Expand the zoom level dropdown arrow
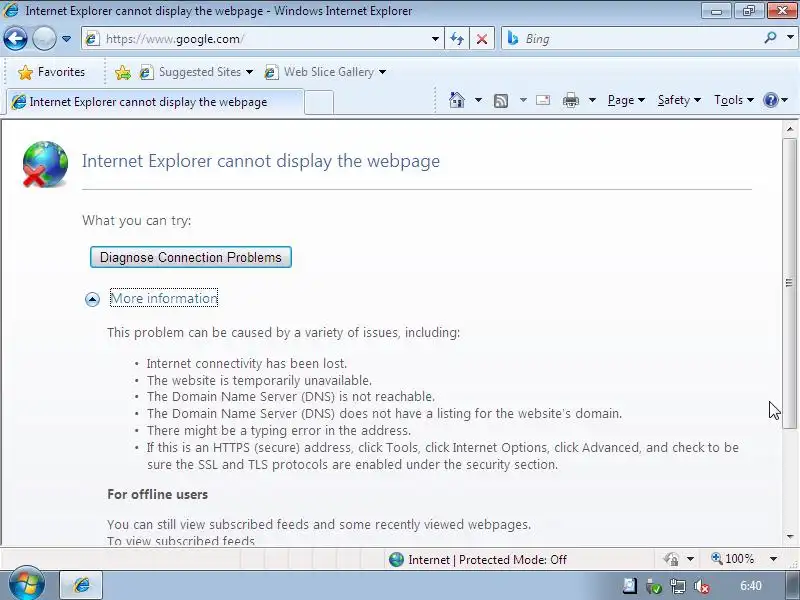Image resolution: width=800 pixels, height=600 pixels. (773, 559)
